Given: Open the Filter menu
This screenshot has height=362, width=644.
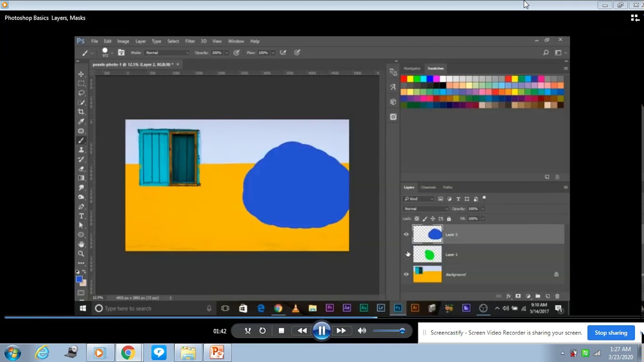Looking at the screenshot, I should [190, 41].
